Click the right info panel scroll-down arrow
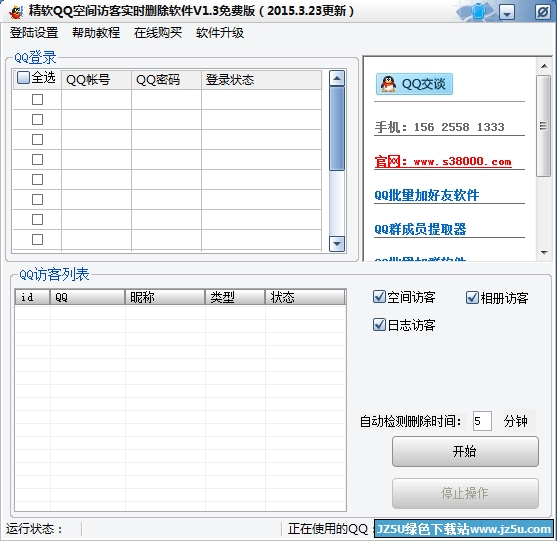This screenshot has width=557, height=541. point(544,253)
